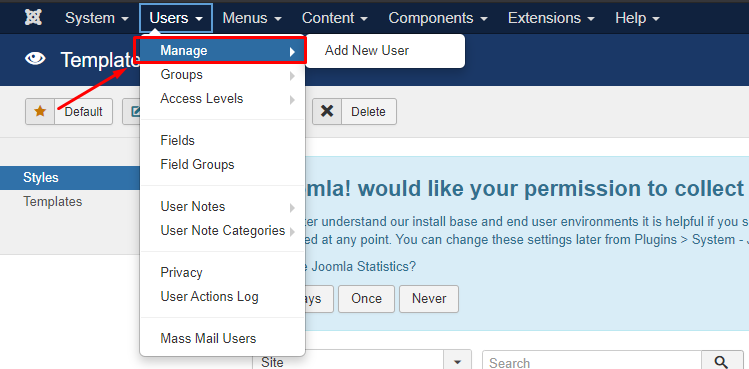
Task: Open the Extensions menu
Action: point(551,18)
